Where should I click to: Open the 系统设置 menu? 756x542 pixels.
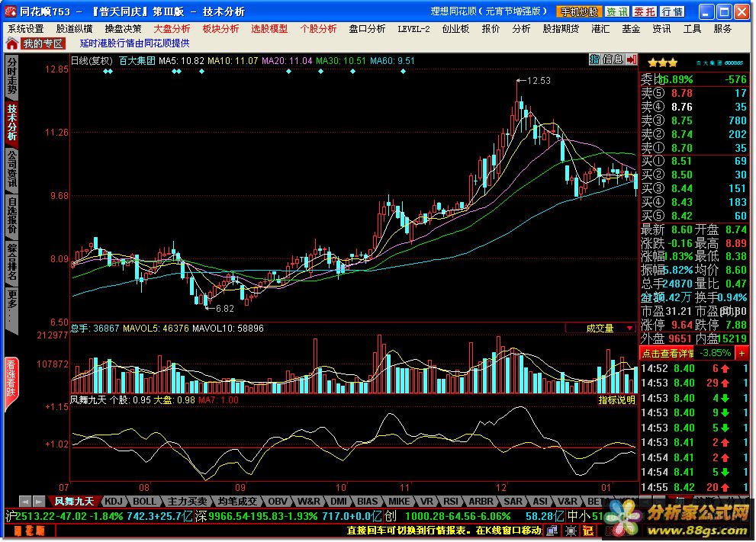[25, 29]
